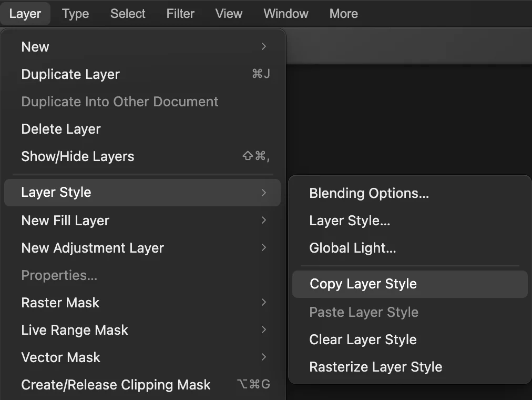Choose Delete Layer
This screenshot has height=400, width=532.
142,129
